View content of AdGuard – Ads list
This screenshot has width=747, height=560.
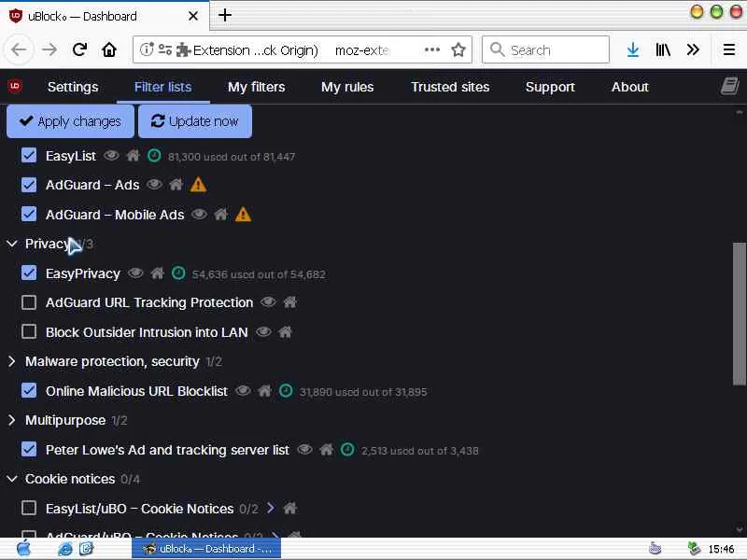point(154,184)
